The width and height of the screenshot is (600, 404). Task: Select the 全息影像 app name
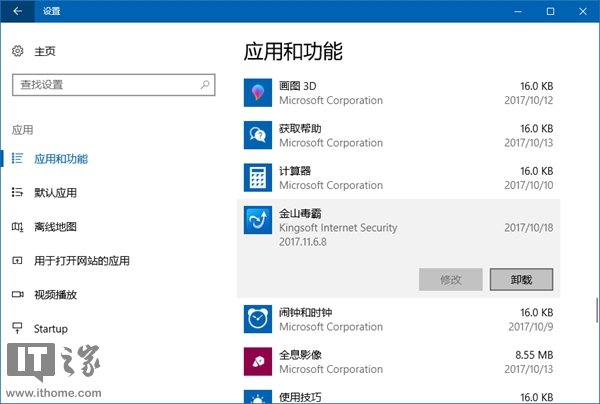(300, 355)
